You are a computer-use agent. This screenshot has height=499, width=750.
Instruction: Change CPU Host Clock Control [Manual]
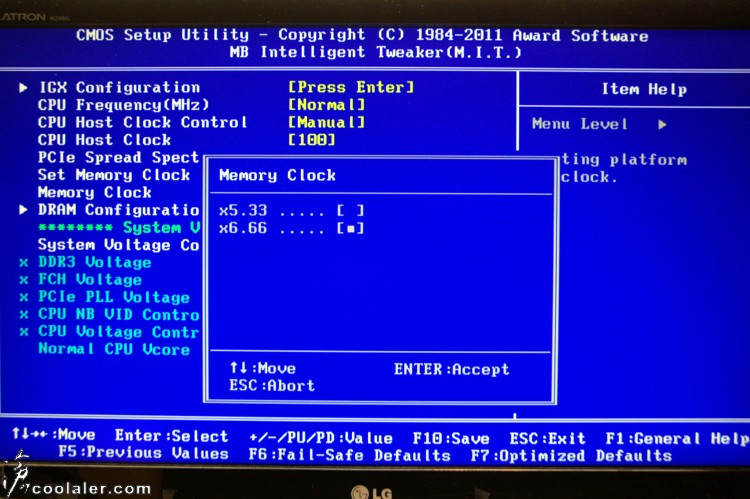(x=327, y=122)
